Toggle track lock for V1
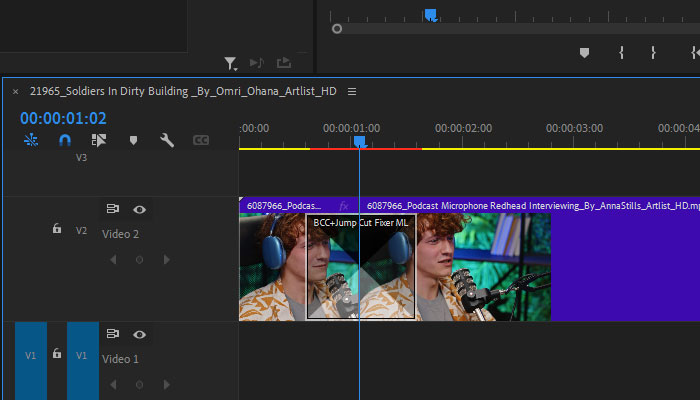Screen dimensions: 700x400 [x=57, y=354]
